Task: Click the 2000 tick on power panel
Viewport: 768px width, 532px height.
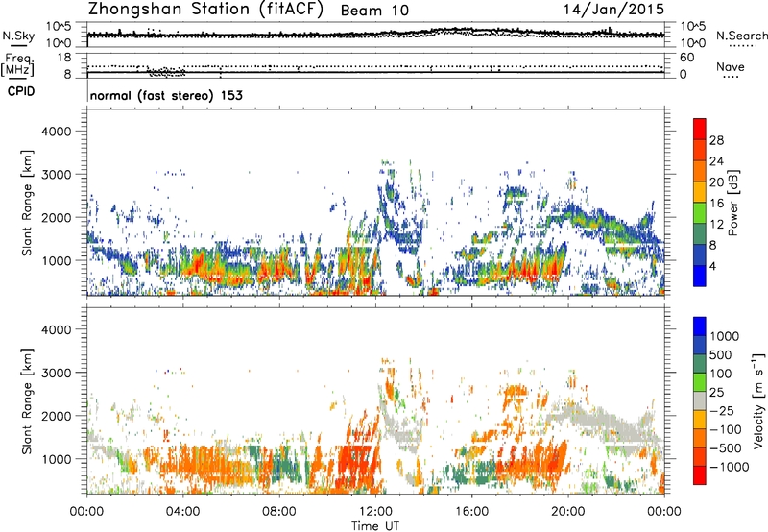Action: pyautogui.click(x=56, y=217)
